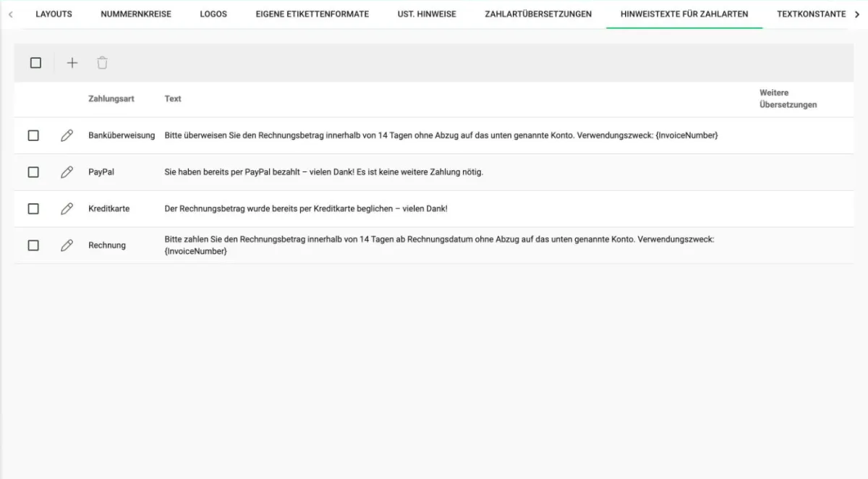Tick the select-all checkbox in toolbar
The height and width of the screenshot is (479, 868).
pyautogui.click(x=35, y=63)
